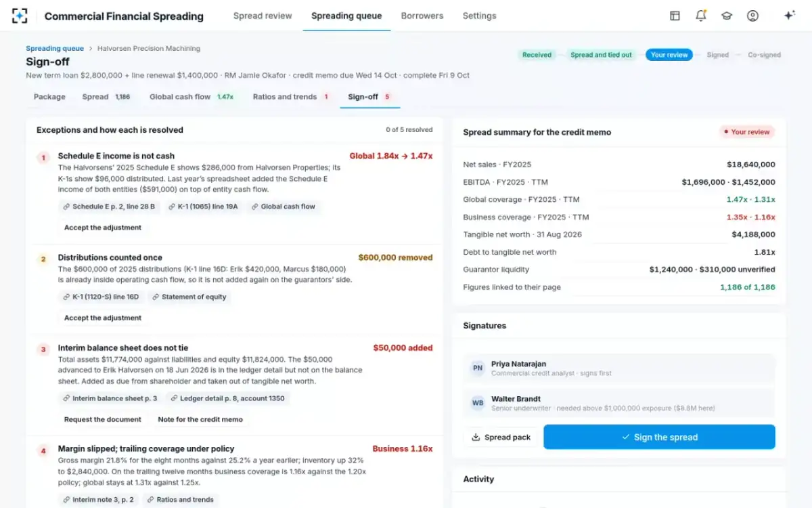Download the Spread pack
This screenshot has width=812, height=508.
point(501,437)
